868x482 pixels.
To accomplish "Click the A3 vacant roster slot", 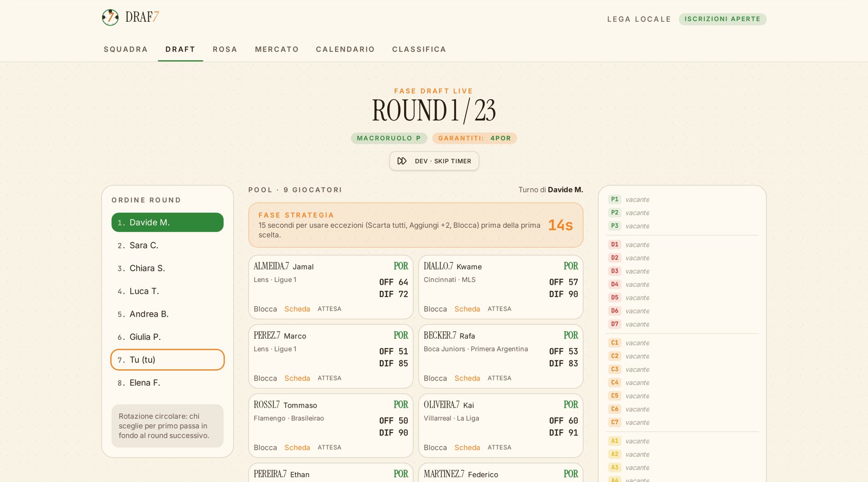I will click(682, 468).
